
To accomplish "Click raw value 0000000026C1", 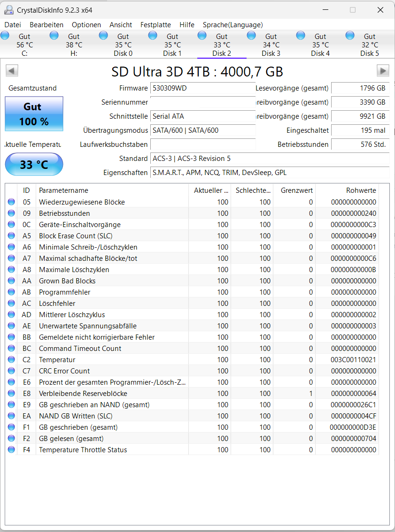I will click(x=353, y=405).
